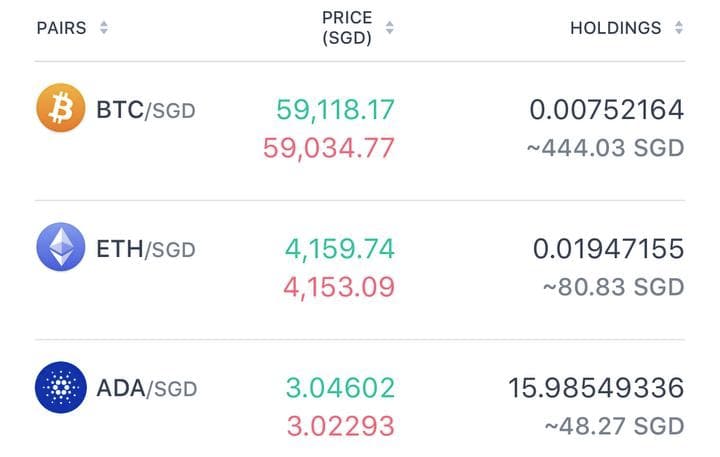Sort by pairs using arrow icon
720x457 pixels.
tap(103, 28)
